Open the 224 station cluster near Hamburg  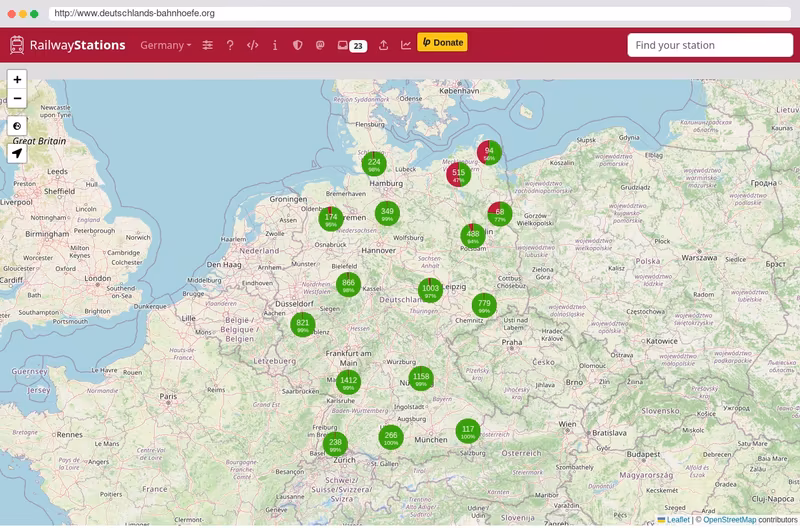[374, 164]
